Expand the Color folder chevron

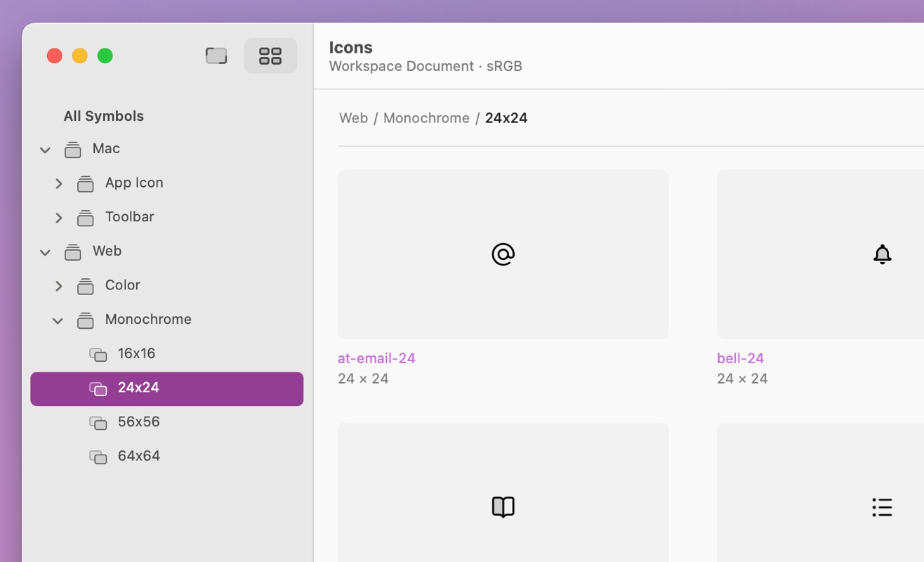point(59,287)
